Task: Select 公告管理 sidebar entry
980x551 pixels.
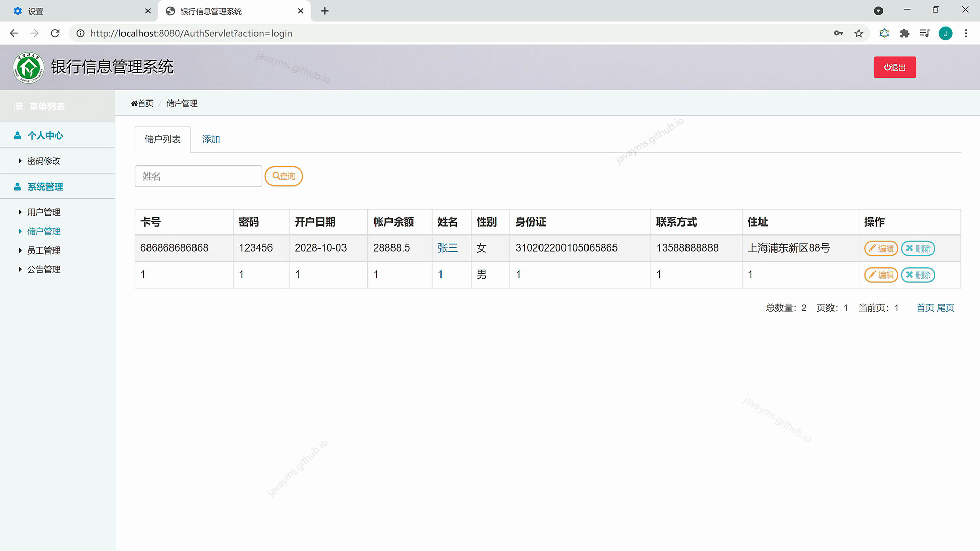Action: (x=44, y=269)
